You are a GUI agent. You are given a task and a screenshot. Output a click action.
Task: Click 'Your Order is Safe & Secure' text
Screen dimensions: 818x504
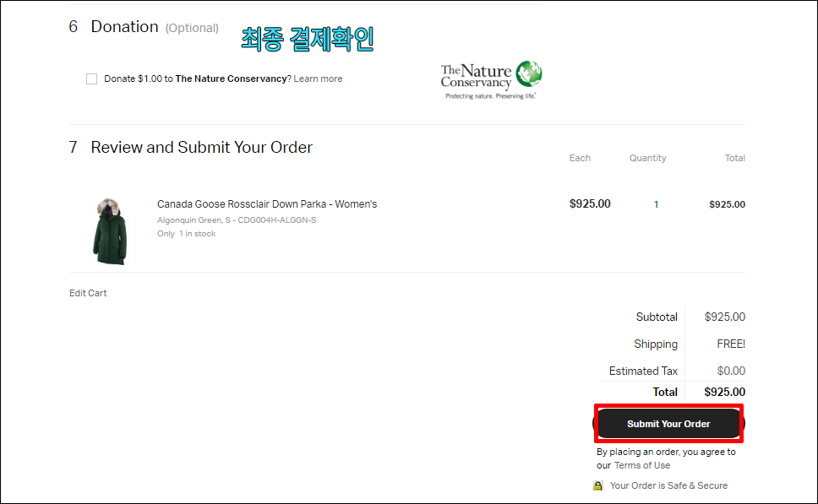[x=668, y=485]
